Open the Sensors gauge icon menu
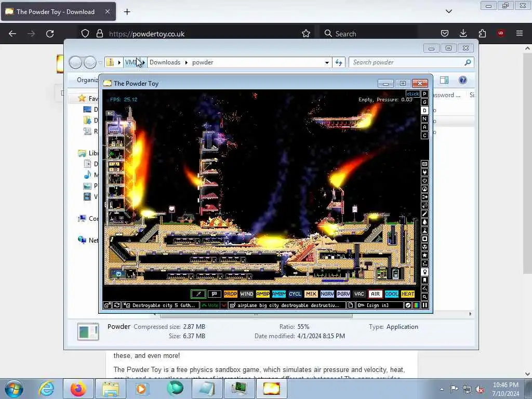The image size is (532, 399). point(424,189)
